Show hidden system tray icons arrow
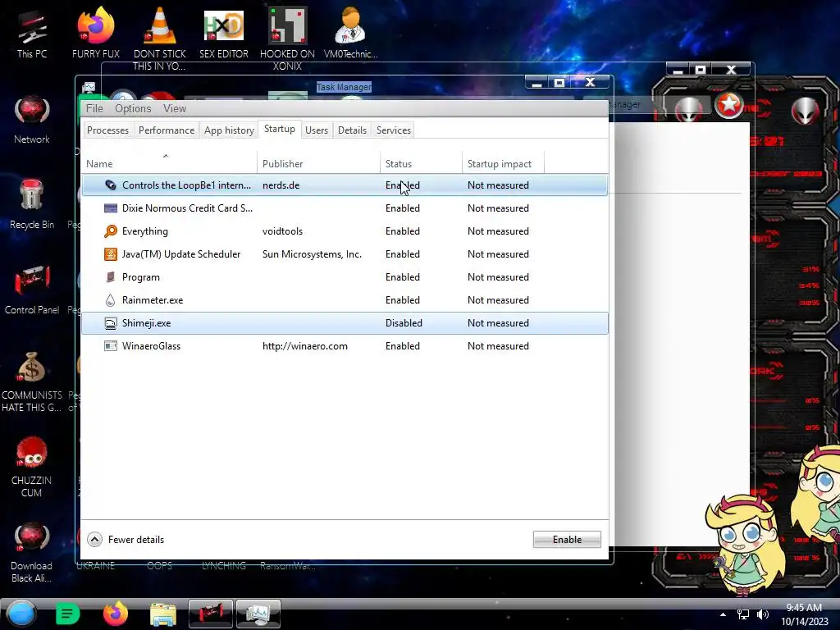840x630 pixels. coord(723,614)
